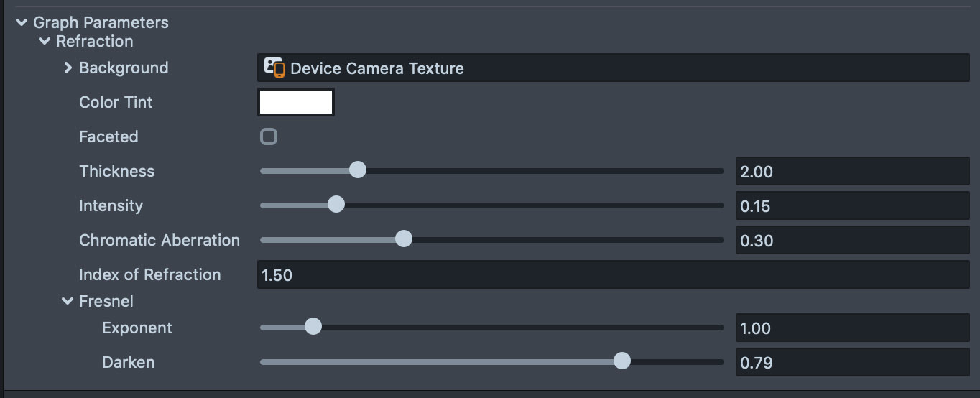Screen dimensions: 980x398
Task: Open the Color Tint white swatch
Action: pyautogui.click(x=295, y=102)
